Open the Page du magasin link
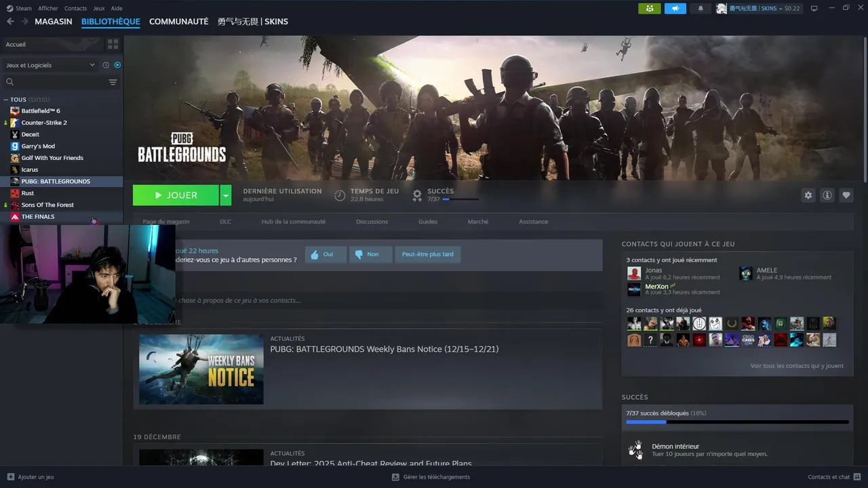The image size is (868, 488). click(166, 222)
